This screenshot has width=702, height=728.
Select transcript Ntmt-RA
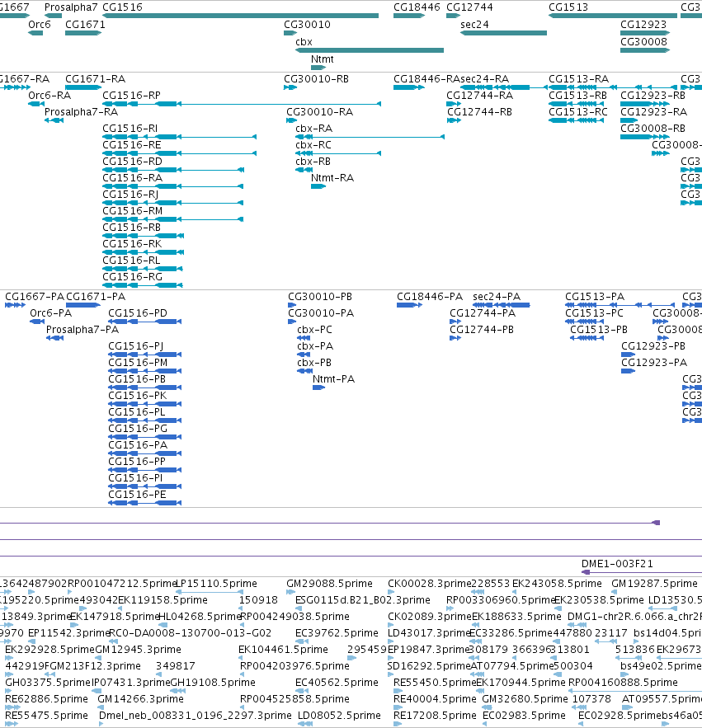click(318, 186)
